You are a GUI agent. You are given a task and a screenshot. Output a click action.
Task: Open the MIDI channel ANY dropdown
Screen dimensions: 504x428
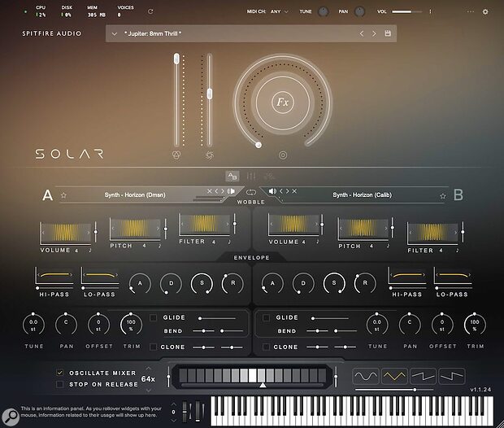[280, 11]
